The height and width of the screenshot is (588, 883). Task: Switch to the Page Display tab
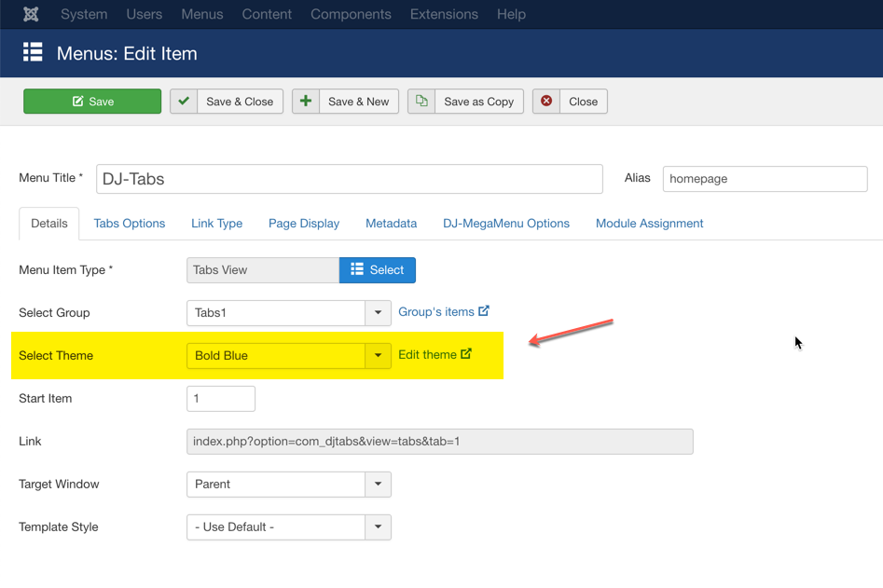pyautogui.click(x=304, y=224)
